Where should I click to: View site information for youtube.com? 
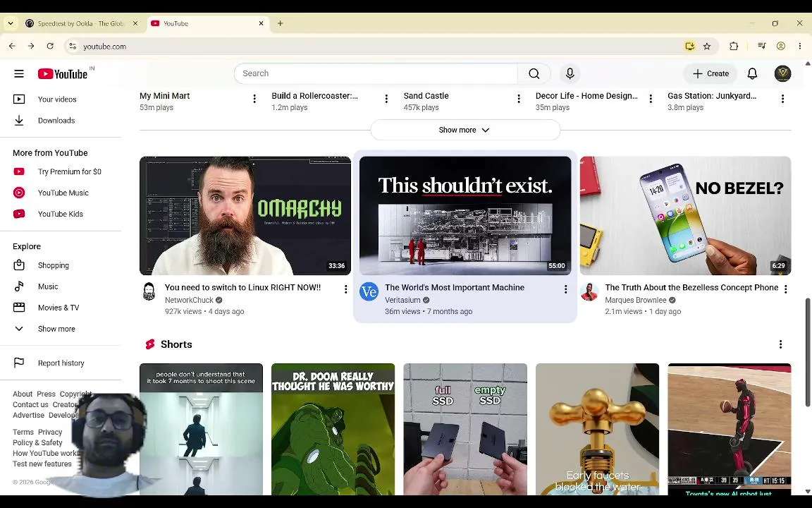point(73,46)
